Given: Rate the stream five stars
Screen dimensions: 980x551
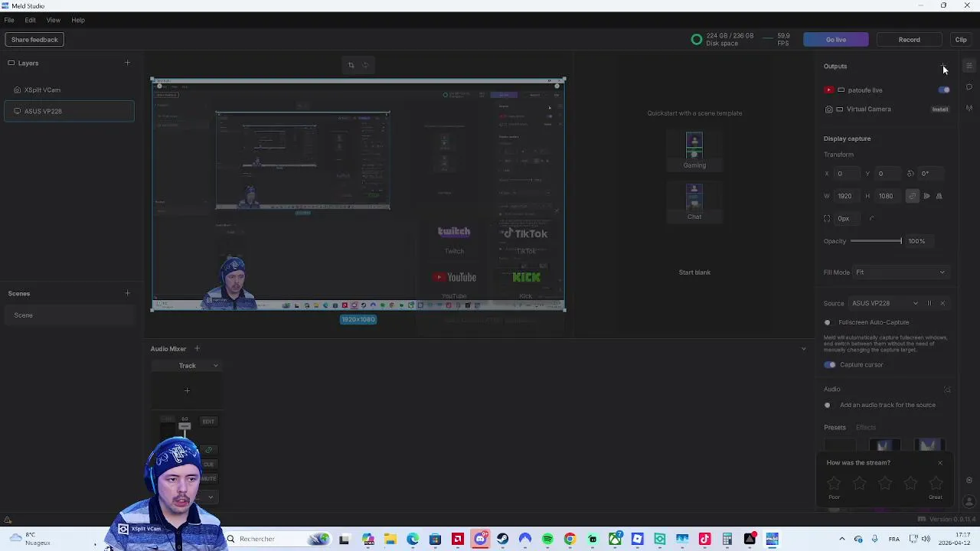Looking at the screenshot, I should 936,483.
